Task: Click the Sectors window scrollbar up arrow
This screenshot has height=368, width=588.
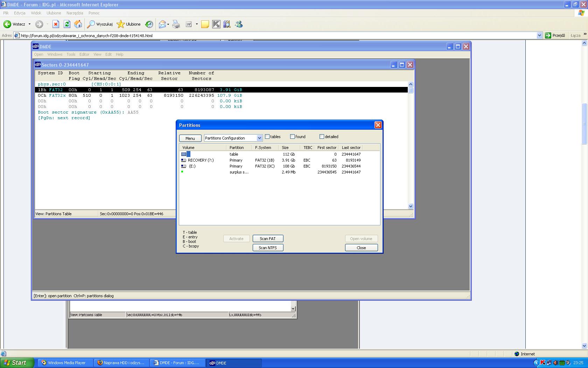Action: click(411, 84)
